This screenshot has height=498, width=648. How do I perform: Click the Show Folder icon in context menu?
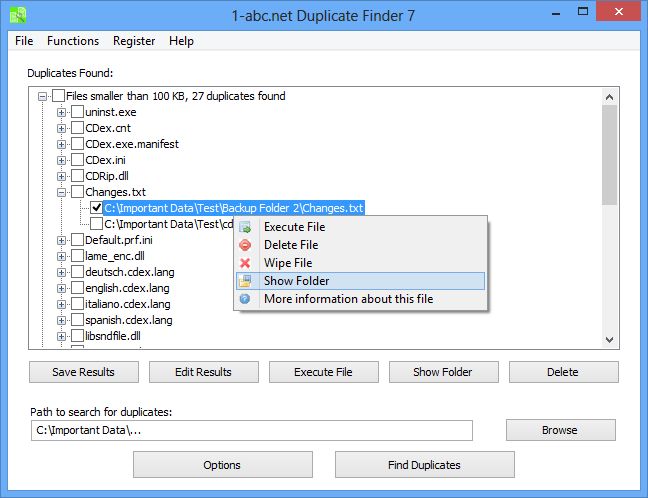246,281
